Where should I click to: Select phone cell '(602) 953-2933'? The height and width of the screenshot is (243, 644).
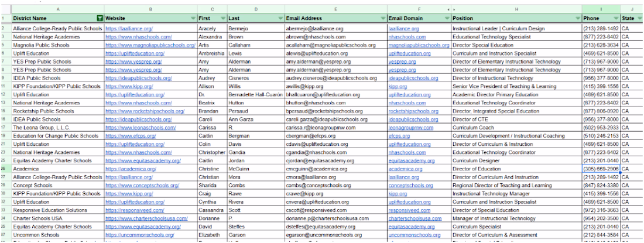click(601, 128)
